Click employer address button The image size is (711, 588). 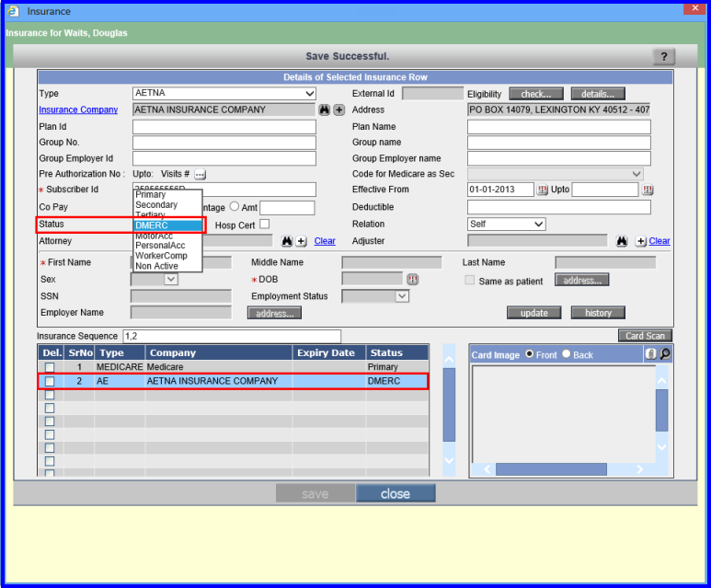(274, 314)
